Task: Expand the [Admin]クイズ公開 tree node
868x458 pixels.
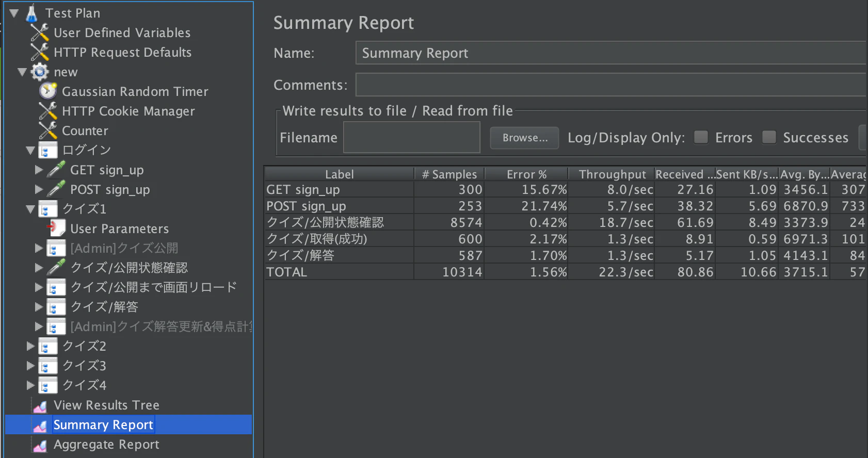Action: (39, 248)
